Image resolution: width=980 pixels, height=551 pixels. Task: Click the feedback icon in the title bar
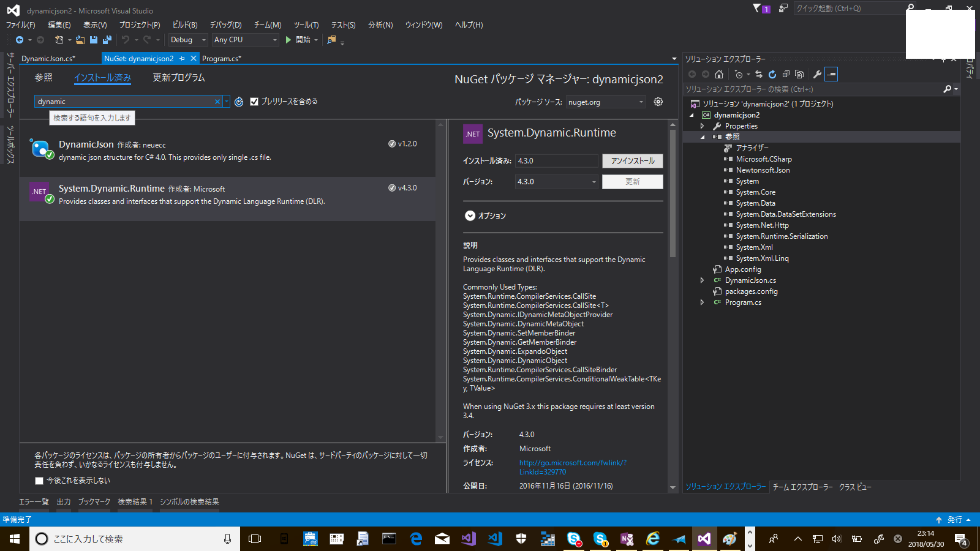click(783, 8)
